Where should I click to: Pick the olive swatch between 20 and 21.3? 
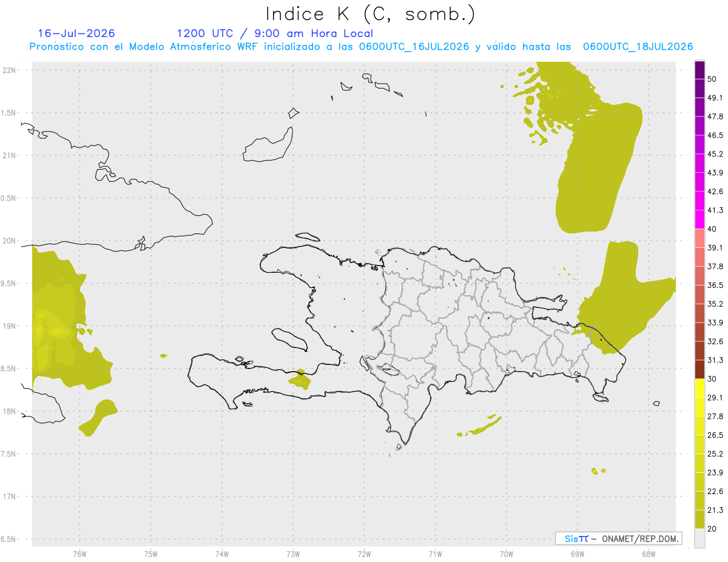pyautogui.click(x=699, y=519)
